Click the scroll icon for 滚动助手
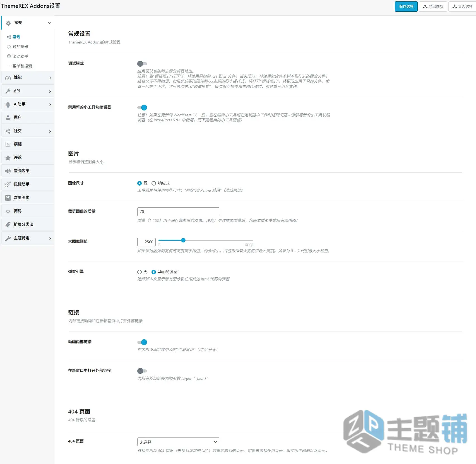Screen dimensions: 476x464 coord(9,56)
